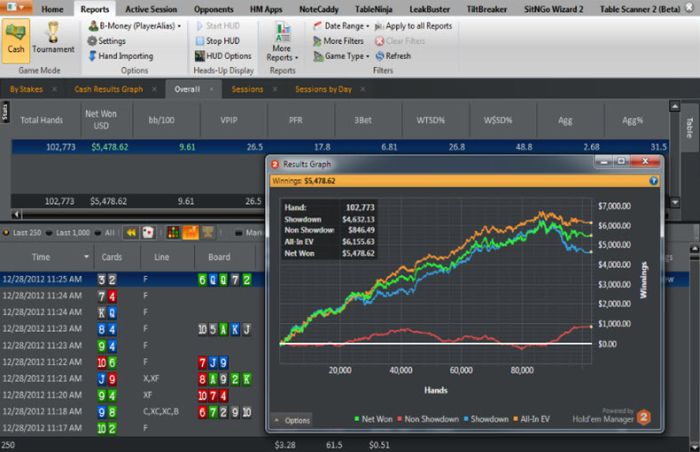This screenshot has width=700, height=452.
Task: Expand More Reports dropdown
Action: tap(282, 42)
